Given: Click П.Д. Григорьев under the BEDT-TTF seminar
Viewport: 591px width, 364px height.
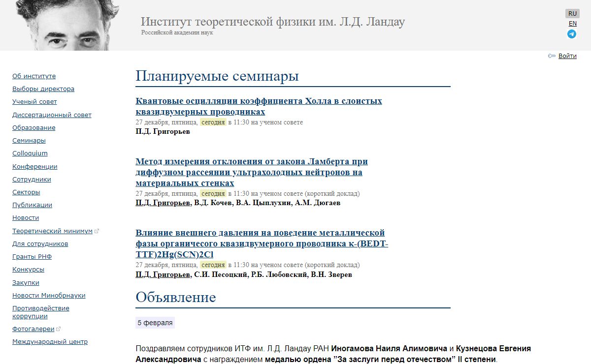Looking at the screenshot, I should 163,274.
